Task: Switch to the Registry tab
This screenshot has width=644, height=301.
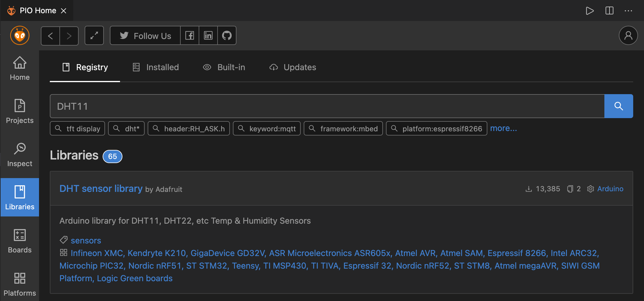Action: (85, 67)
